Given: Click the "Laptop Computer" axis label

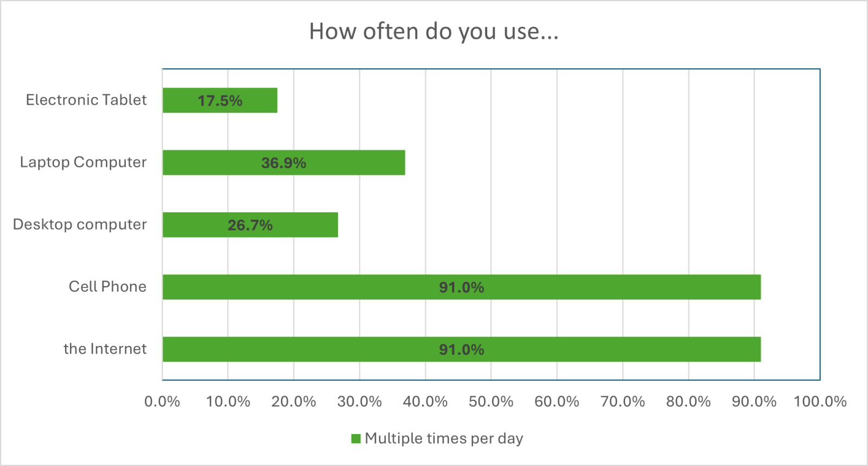Looking at the screenshot, I should point(83,162).
